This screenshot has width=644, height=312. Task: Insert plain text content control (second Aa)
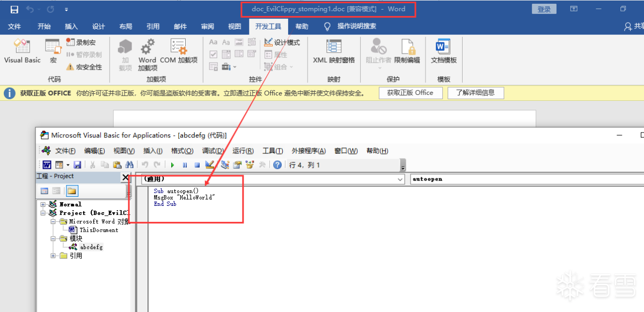pos(226,42)
